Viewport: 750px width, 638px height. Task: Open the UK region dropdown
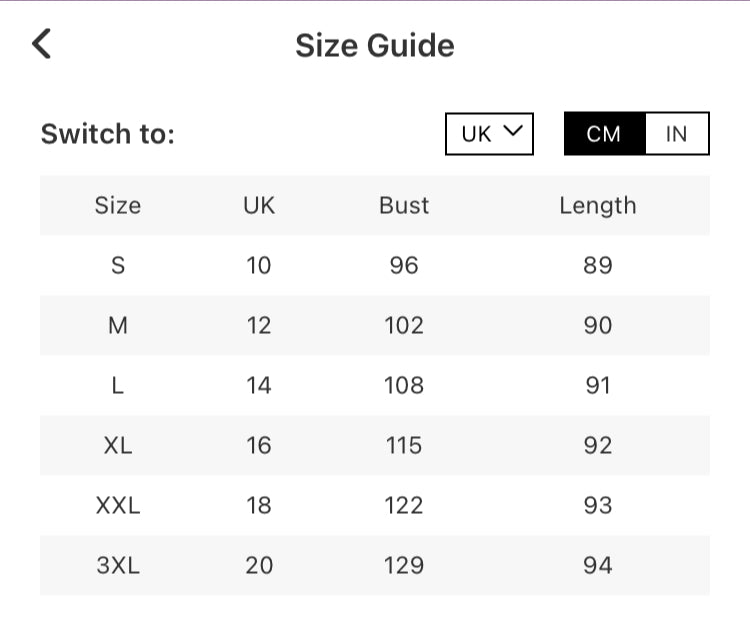[489, 134]
